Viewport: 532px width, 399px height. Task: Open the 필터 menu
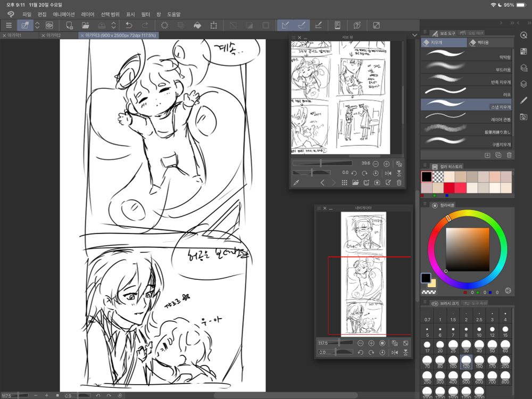[146, 14]
